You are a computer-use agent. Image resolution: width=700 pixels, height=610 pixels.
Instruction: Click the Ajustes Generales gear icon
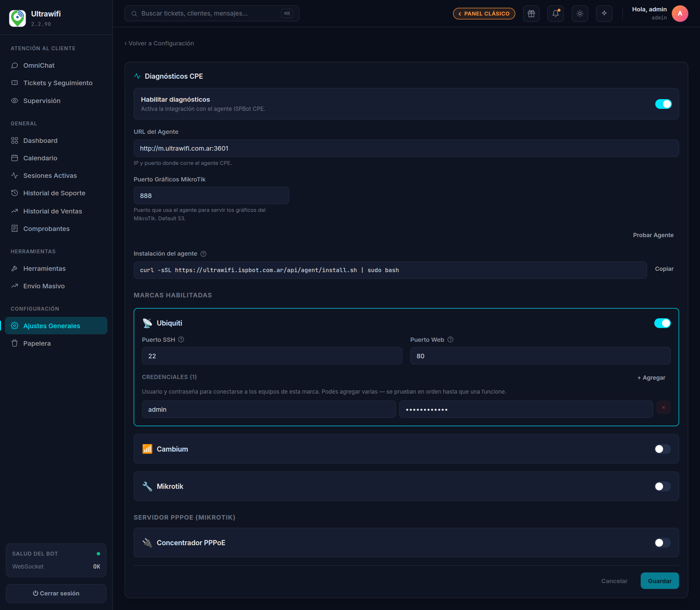tap(14, 326)
